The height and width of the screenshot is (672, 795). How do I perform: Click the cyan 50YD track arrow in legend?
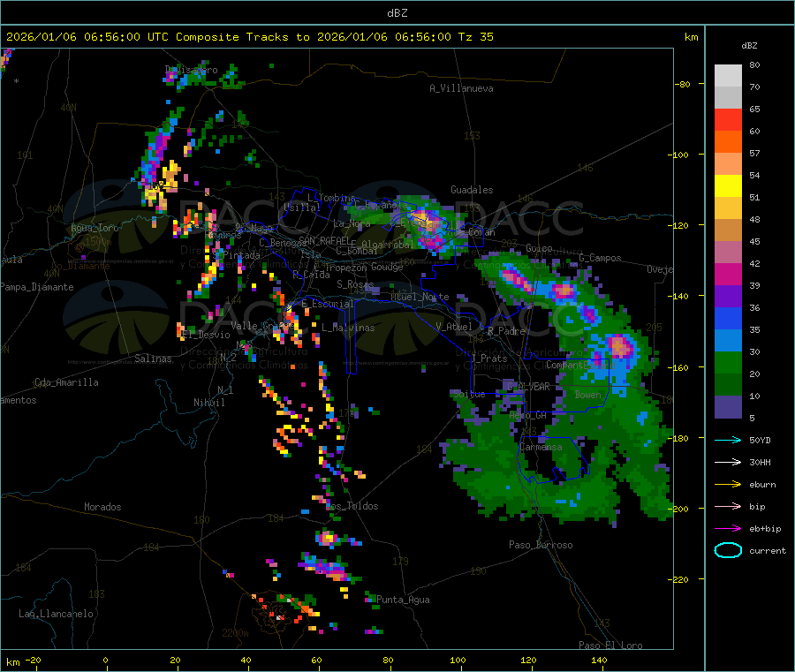point(728,440)
